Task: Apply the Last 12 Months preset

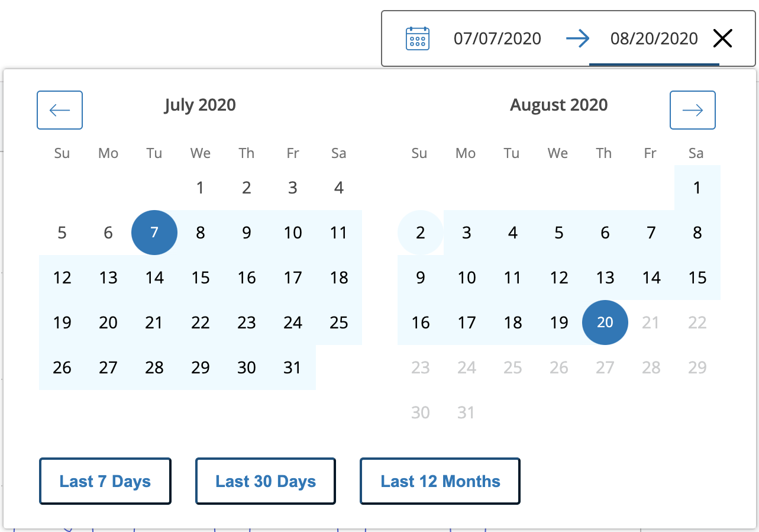Action: click(x=440, y=481)
